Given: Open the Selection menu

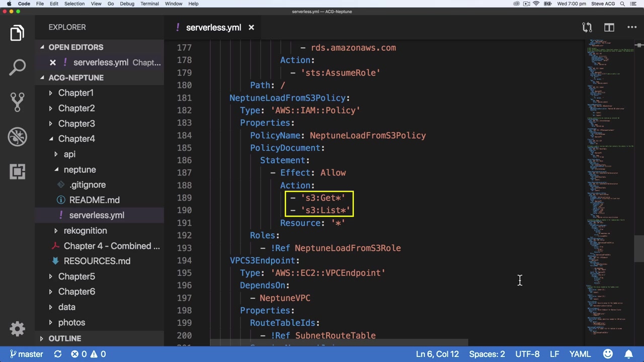Looking at the screenshot, I should click(x=74, y=4).
